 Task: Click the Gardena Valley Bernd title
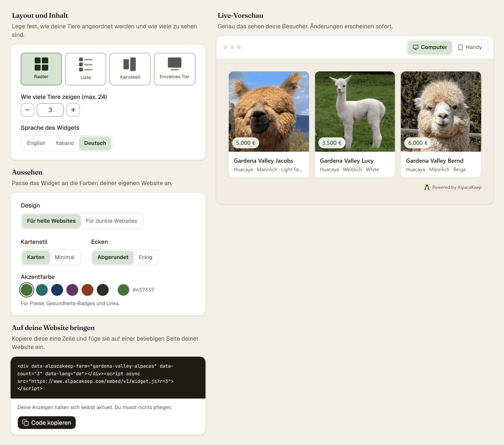pos(435,161)
